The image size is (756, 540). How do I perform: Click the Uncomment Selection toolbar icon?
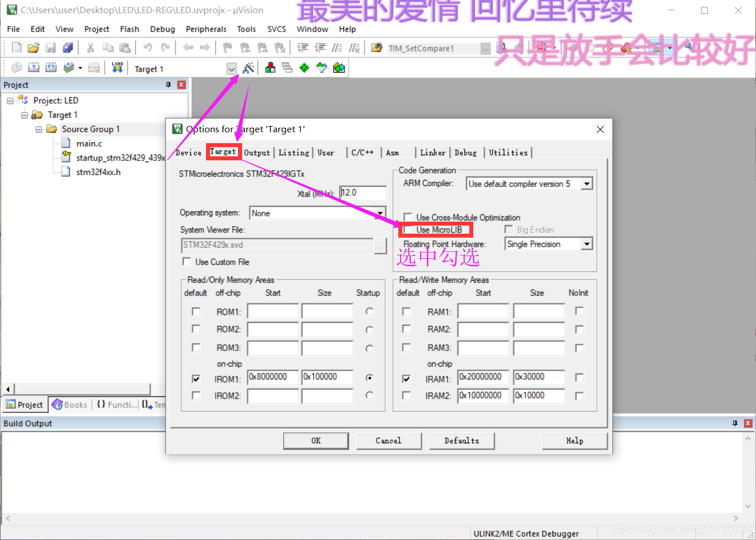[x=355, y=48]
